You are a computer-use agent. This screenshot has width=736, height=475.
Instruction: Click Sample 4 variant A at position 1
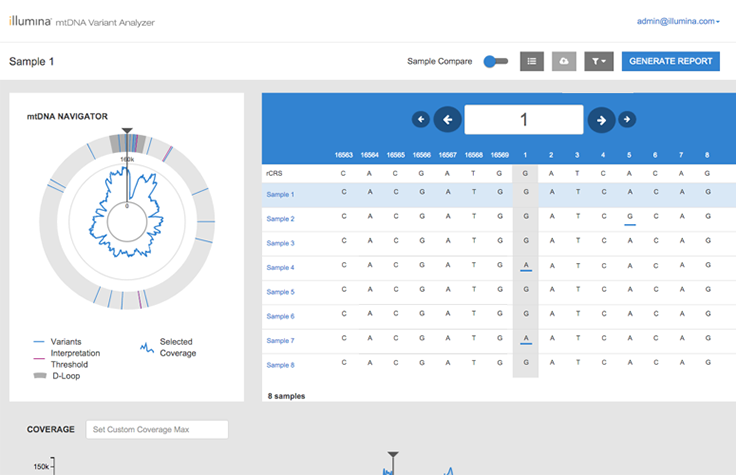525,265
